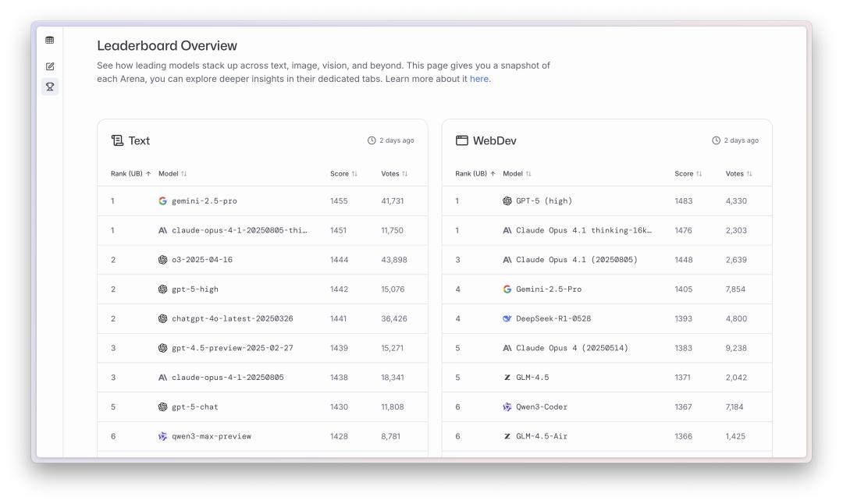Click the DeepSeek whale icon
The width and height of the screenshot is (843, 504).
pyautogui.click(x=507, y=318)
